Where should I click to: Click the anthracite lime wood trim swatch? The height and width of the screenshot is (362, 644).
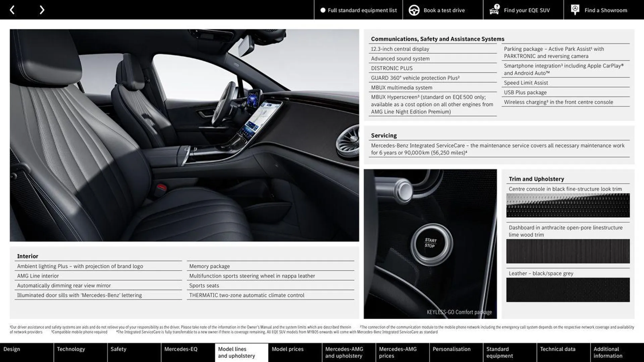(568, 251)
